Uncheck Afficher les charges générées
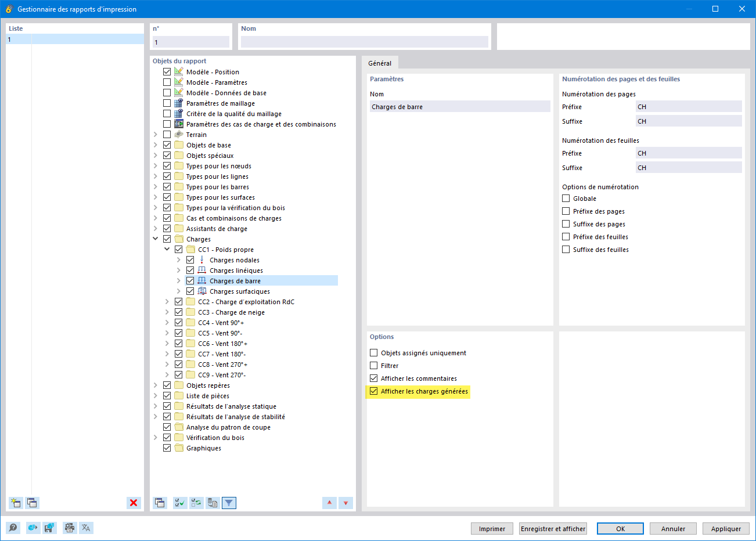 tap(374, 391)
